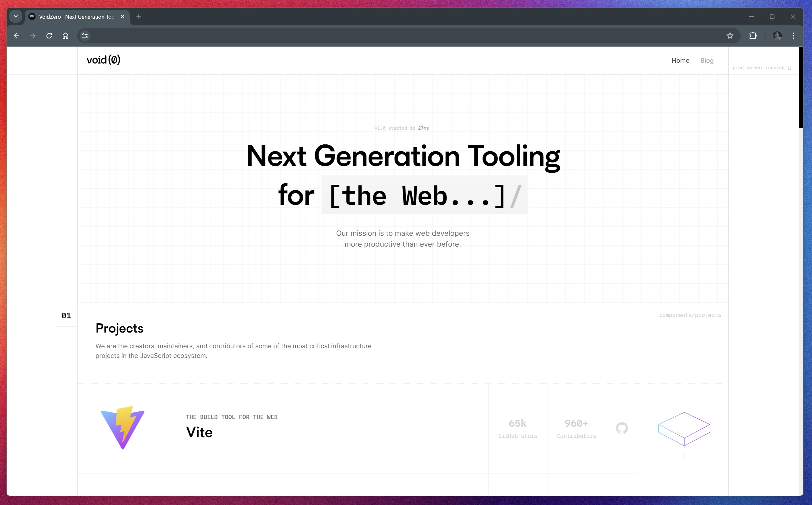Open Vite's GitHub repository icon
The height and width of the screenshot is (505, 812).
point(622,428)
